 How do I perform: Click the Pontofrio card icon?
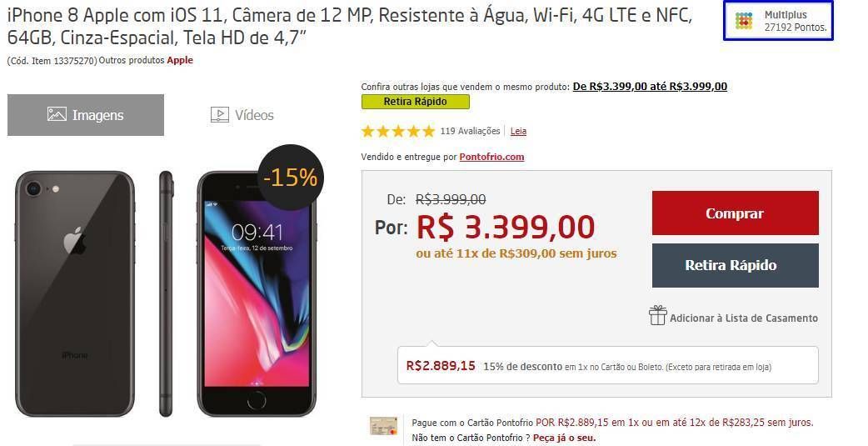point(384,425)
